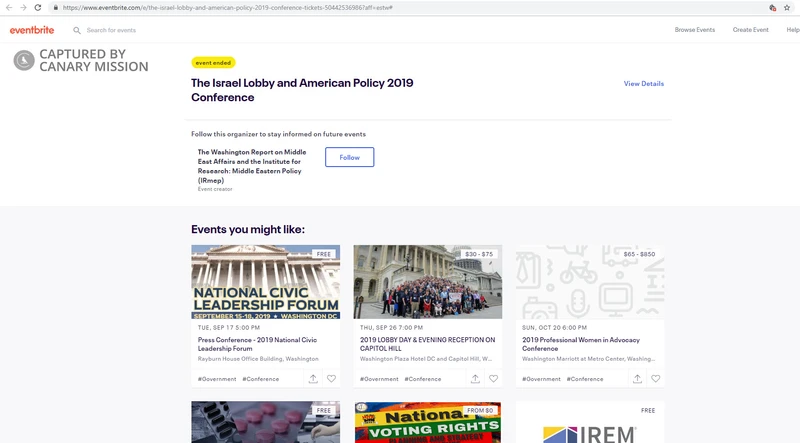Click View Details link

coord(643,84)
